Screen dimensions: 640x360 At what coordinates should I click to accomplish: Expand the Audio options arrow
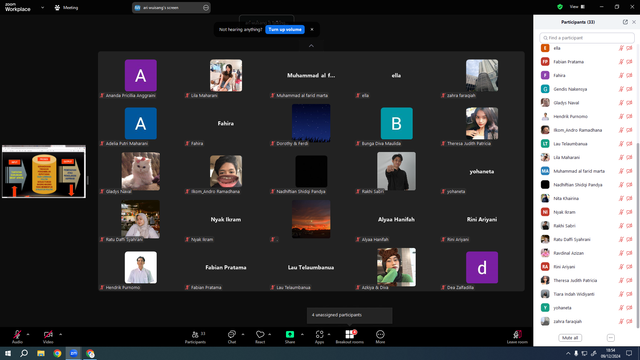click(28, 334)
